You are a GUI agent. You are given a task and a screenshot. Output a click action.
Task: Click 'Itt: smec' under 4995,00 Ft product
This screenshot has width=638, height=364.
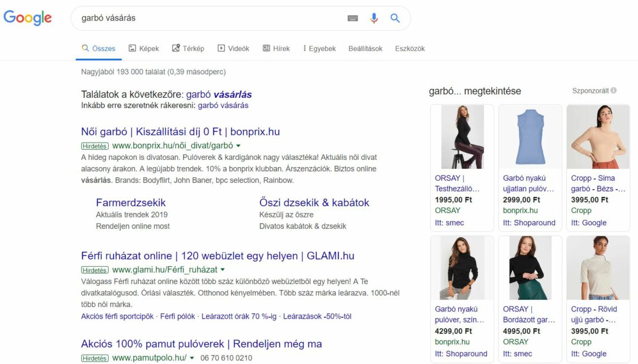[x=517, y=354]
